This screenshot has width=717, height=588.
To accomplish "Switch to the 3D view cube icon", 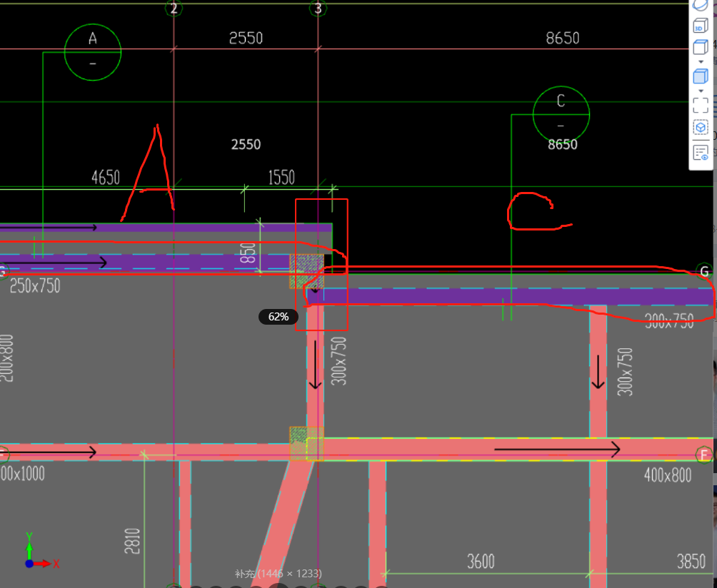I will click(x=700, y=26).
